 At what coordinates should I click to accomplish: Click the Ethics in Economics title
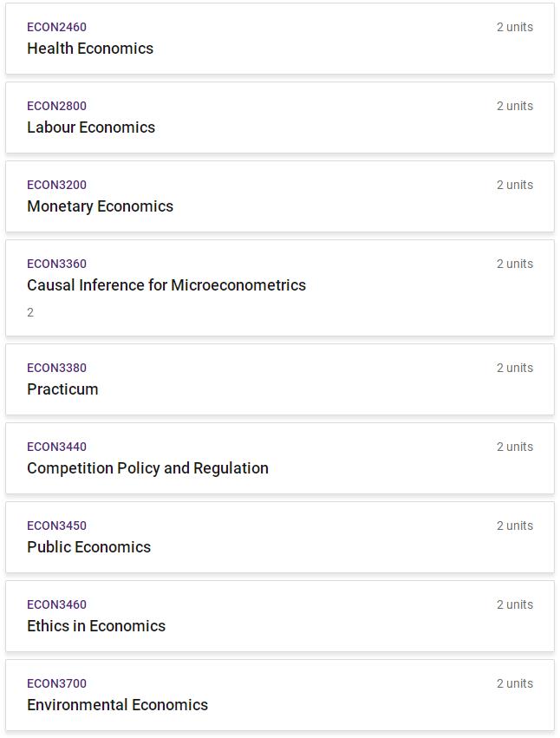[x=96, y=626]
